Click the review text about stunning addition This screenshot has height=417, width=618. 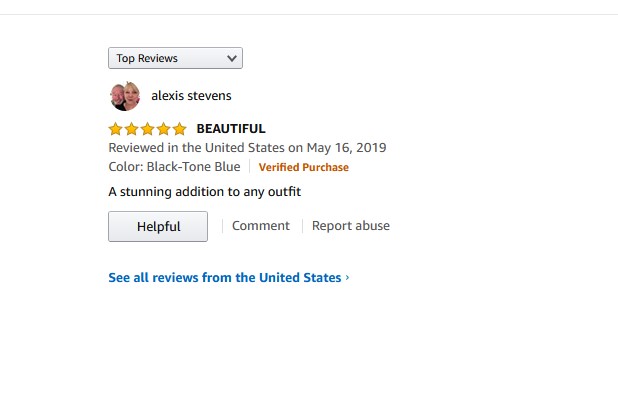204,191
